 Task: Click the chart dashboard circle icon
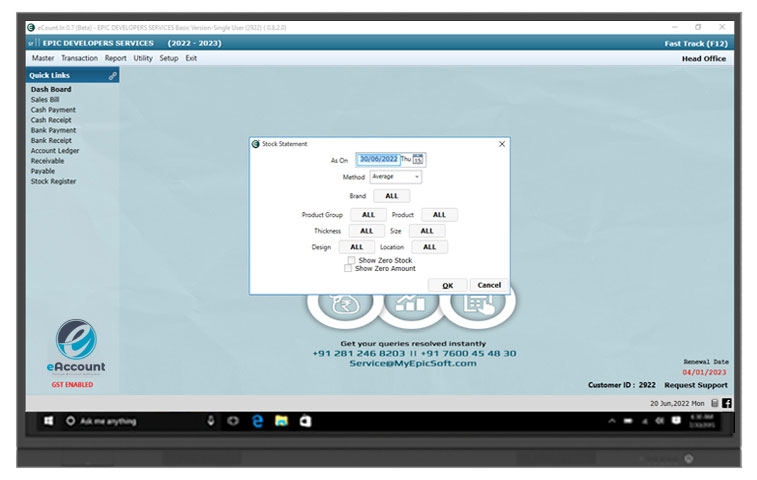tap(411, 304)
